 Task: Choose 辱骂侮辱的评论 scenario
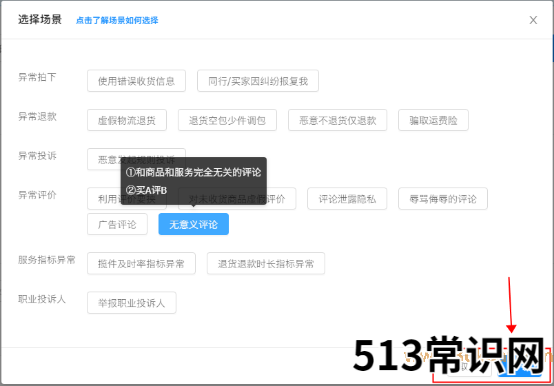click(x=443, y=199)
